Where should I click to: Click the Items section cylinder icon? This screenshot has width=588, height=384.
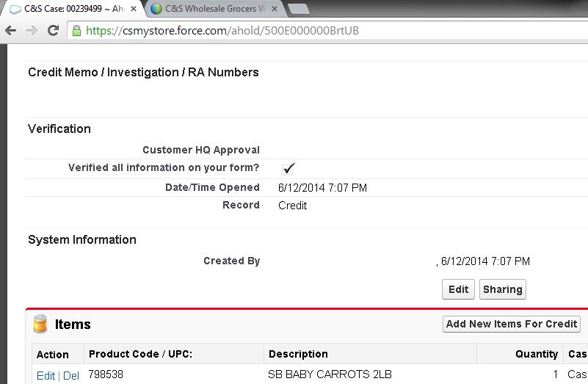pos(40,324)
